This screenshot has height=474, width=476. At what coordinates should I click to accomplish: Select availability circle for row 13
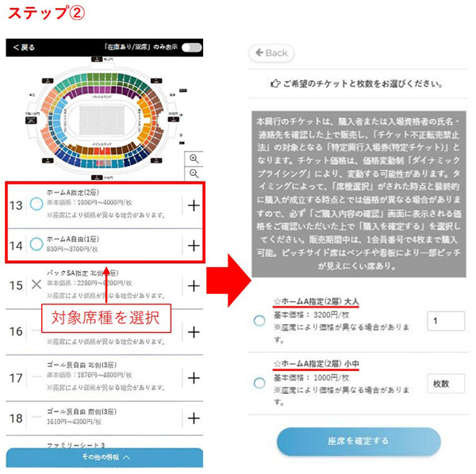tap(36, 204)
